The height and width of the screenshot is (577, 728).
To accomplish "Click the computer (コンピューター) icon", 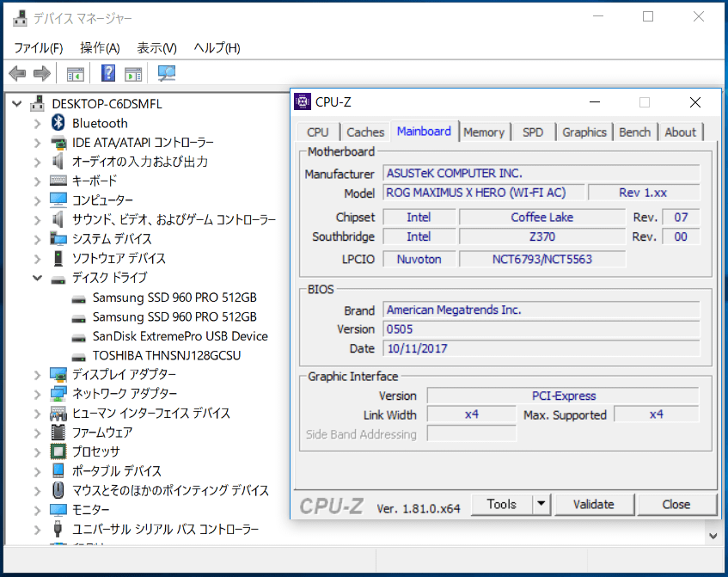I will (x=58, y=199).
